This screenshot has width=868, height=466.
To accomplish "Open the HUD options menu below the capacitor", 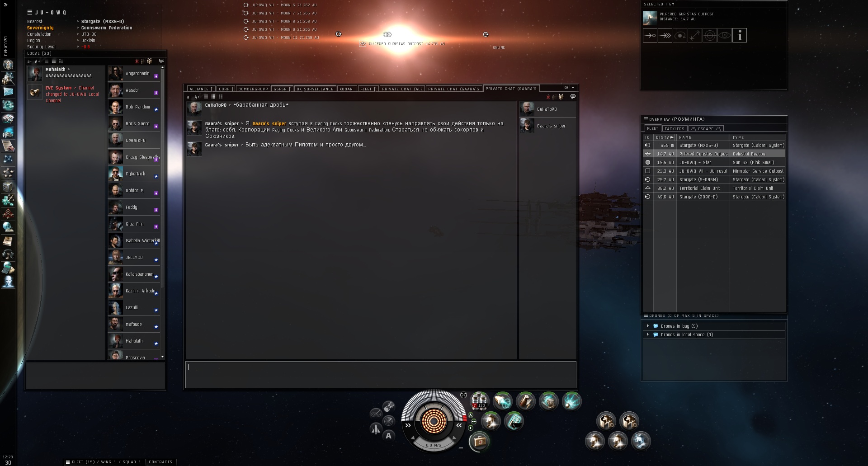I will point(461,448).
